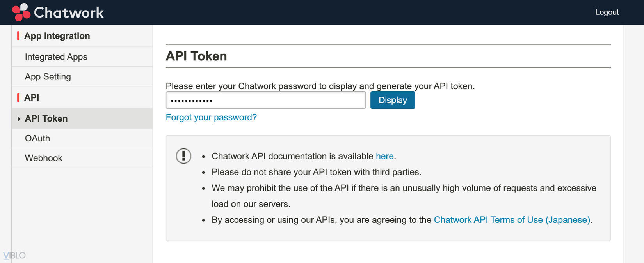Open App Setting in the sidebar
The width and height of the screenshot is (644, 263).
[x=48, y=77]
